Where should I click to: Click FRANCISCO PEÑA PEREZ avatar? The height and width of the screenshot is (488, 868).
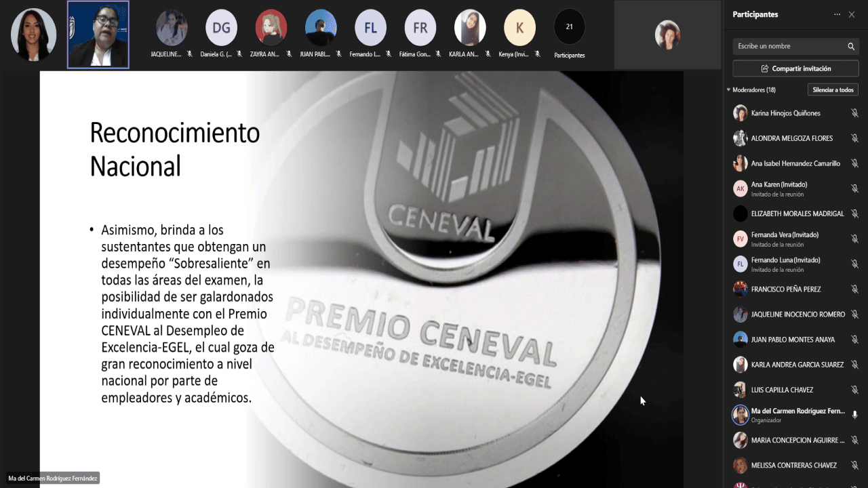pyautogui.click(x=741, y=289)
